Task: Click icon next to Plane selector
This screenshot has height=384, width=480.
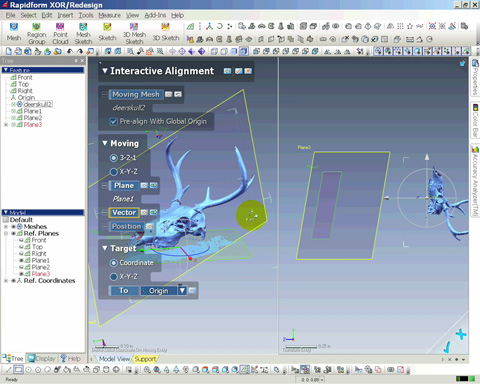Action: click(144, 185)
